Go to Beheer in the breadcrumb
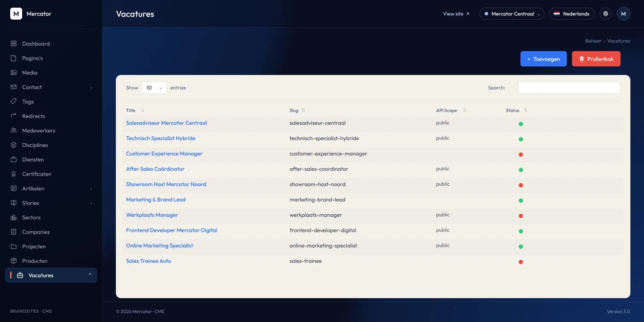The height and width of the screenshot is (322, 644). point(593,41)
